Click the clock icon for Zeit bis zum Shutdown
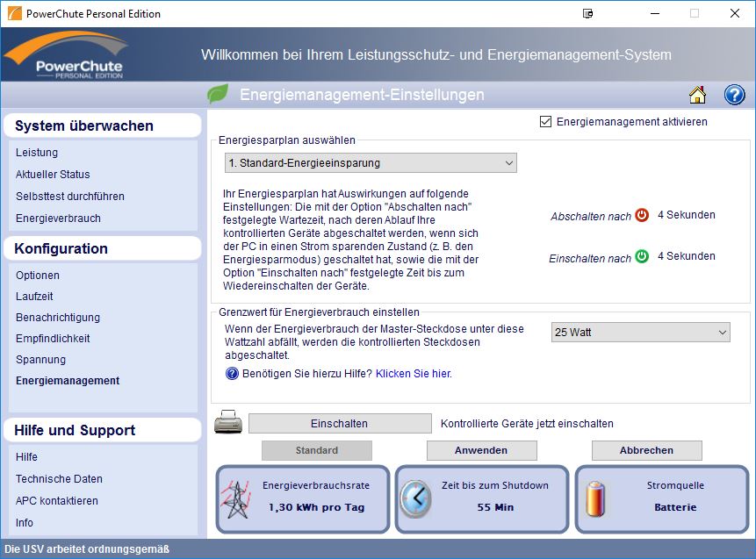This screenshot has height=559, width=756. (x=415, y=499)
